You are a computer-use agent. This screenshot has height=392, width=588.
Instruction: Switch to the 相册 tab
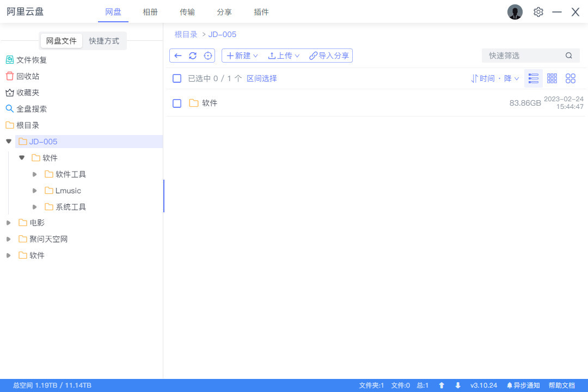150,12
